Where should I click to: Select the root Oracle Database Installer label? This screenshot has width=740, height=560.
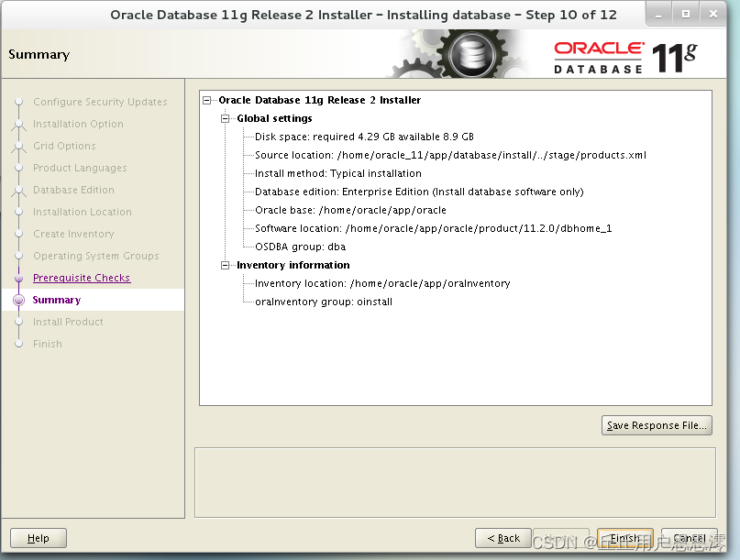point(319,100)
